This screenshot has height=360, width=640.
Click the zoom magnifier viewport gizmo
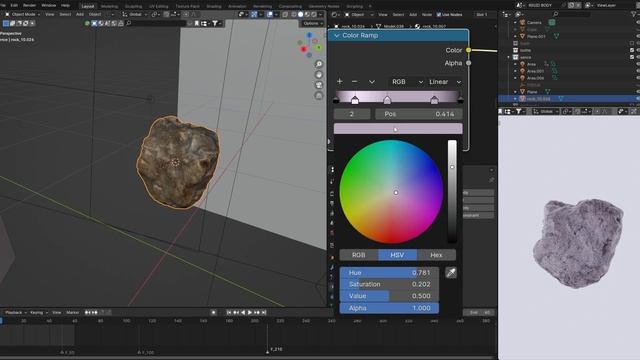(x=319, y=64)
